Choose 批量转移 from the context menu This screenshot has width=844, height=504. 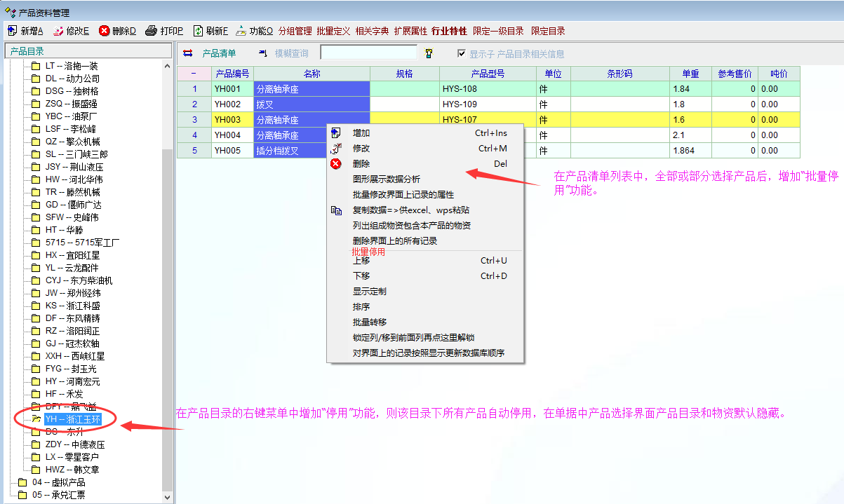coord(369,322)
